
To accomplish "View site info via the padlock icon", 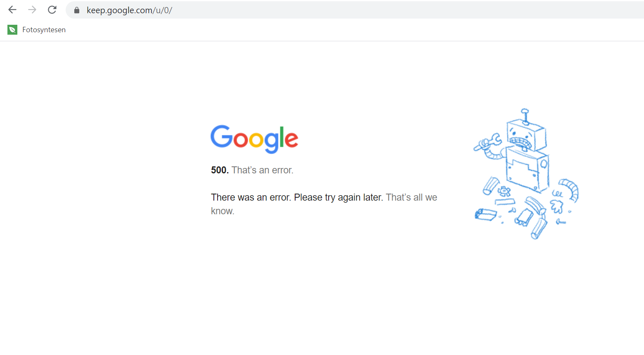I will pos(77,10).
